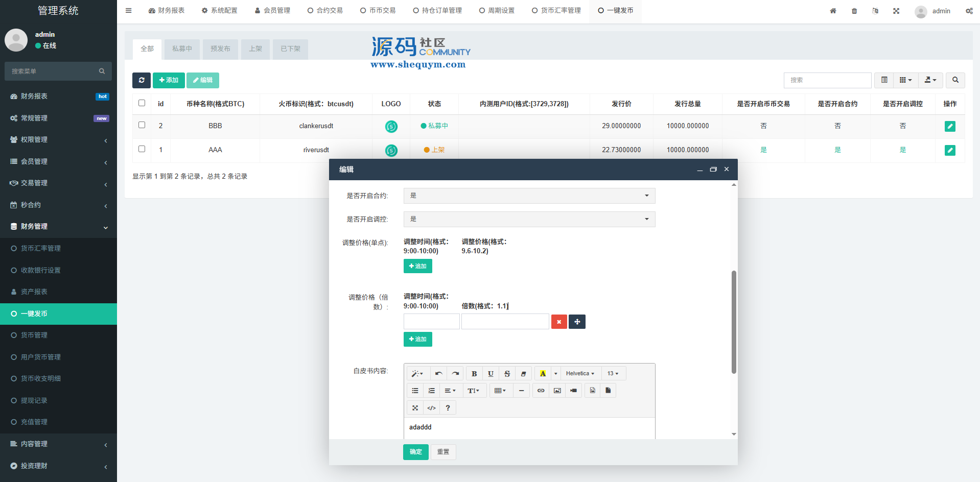Toggle the select-all checkbox in table header
The height and width of the screenshot is (482, 980).
pyautogui.click(x=142, y=103)
